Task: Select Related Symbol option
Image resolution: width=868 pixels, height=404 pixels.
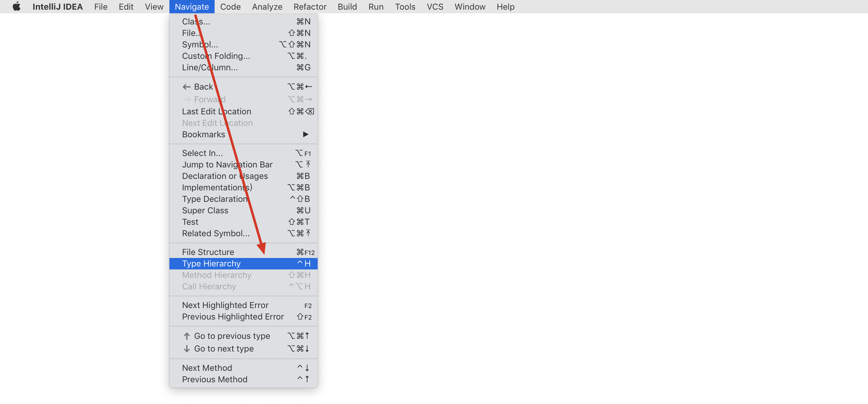Action: [x=216, y=233]
